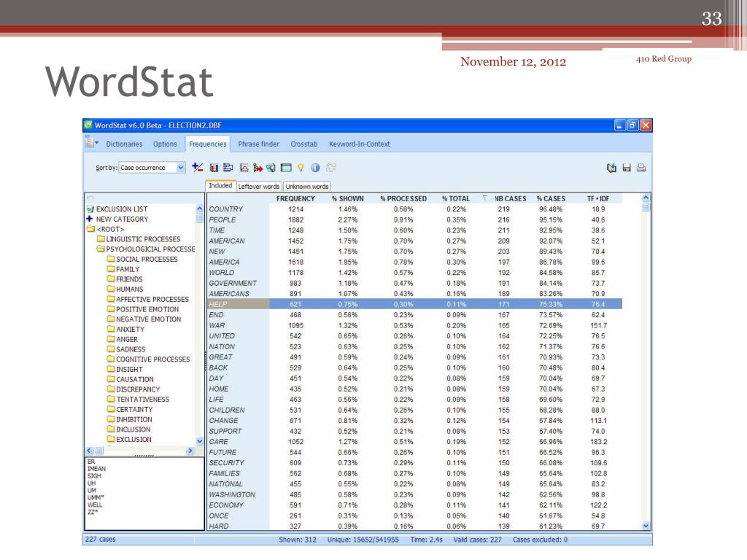747x560 pixels.
Task: Select SIGH in the word list box
Action: (94, 475)
